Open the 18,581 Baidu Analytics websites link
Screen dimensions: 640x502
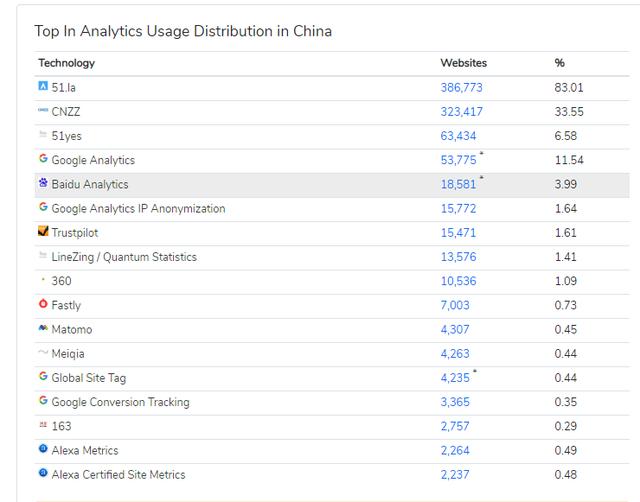click(458, 184)
